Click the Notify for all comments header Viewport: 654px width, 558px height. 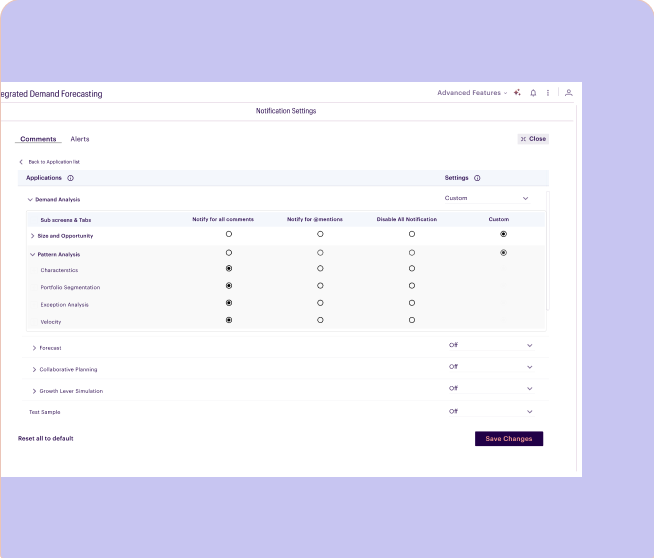tap(223, 219)
